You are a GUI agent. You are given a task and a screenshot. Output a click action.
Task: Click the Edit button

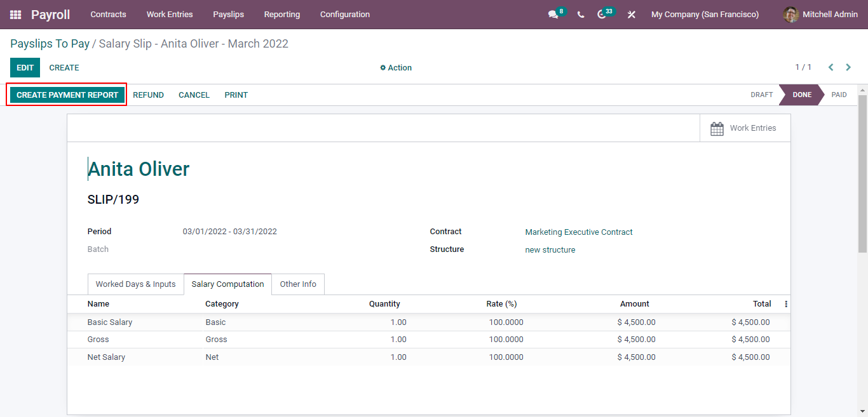point(25,68)
